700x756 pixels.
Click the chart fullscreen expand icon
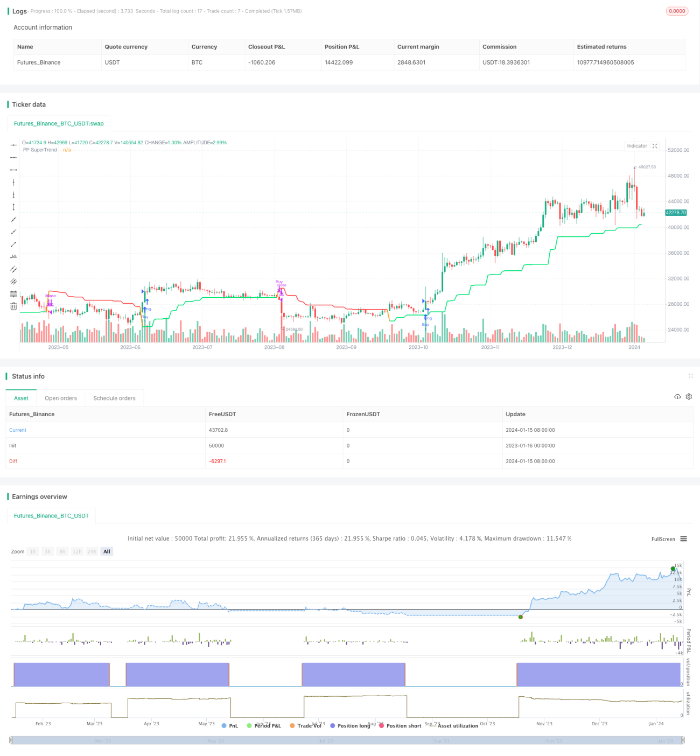pos(655,146)
